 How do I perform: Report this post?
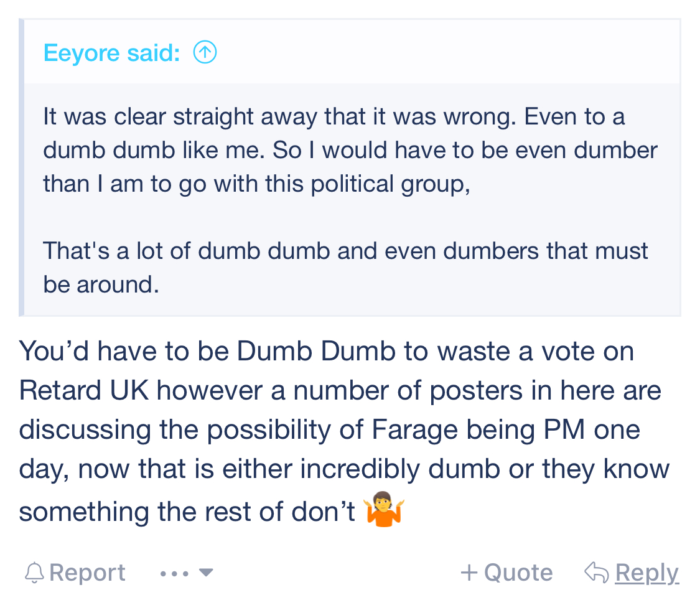87,573
